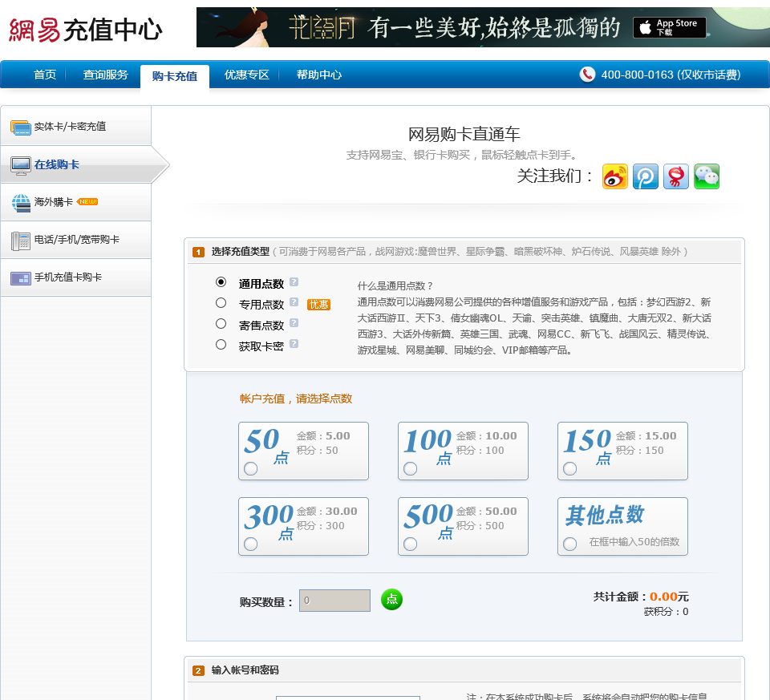Select the 专用点数 radio button
The width and height of the screenshot is (770, 700).
pos(221,303)
